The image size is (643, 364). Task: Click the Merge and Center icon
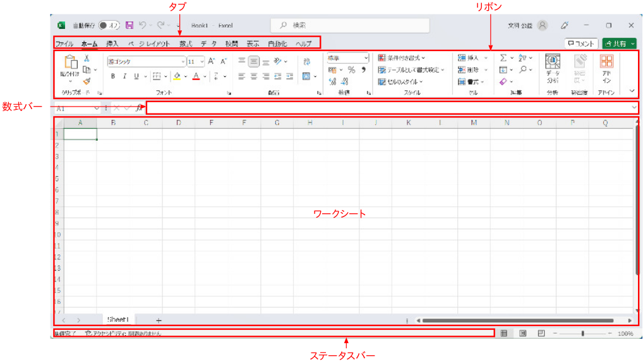tap(306, 76)
